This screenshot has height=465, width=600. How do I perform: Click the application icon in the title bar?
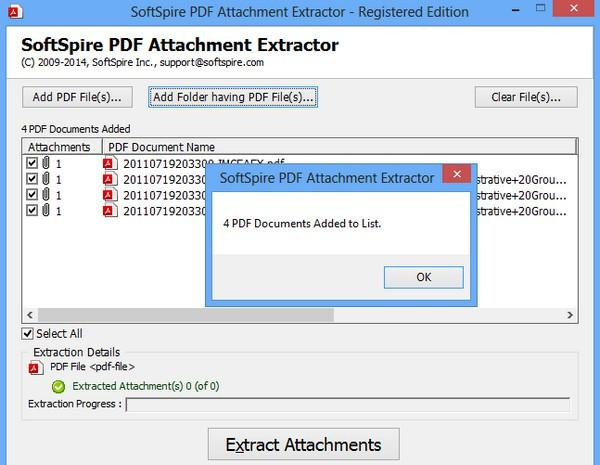[x=15, y=11]
